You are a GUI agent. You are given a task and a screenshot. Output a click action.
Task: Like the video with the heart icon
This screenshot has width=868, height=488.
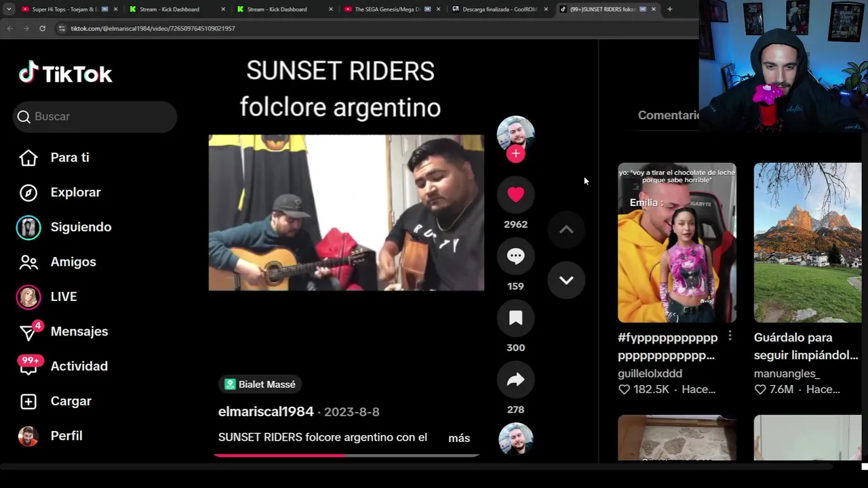515,195
